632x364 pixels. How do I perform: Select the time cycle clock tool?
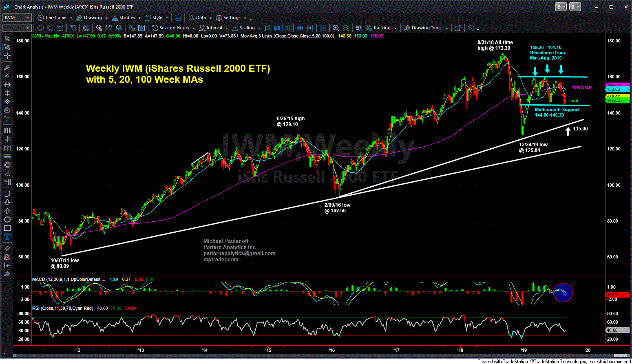pos(7,110)
